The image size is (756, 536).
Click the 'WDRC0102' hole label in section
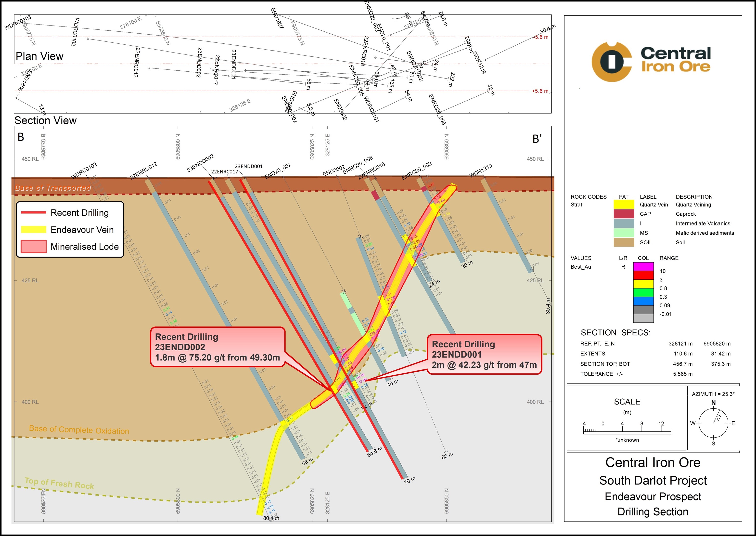pos(84,171)
